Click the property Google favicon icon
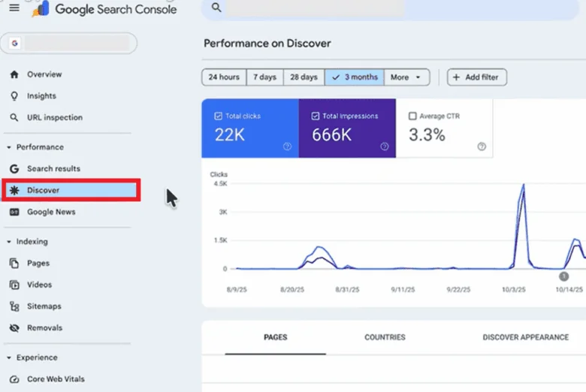Screen dimensions: 586x392 coord(14,44)
